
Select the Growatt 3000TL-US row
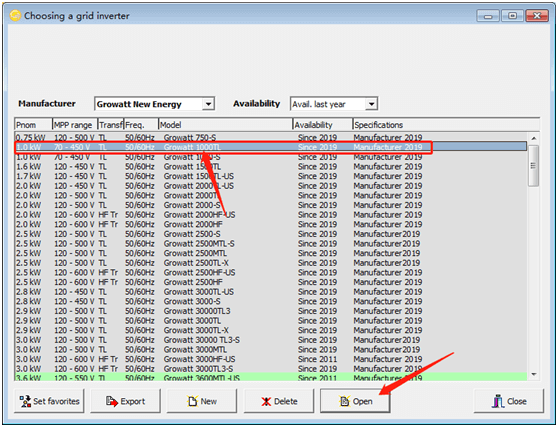click(x=270, y=291)
